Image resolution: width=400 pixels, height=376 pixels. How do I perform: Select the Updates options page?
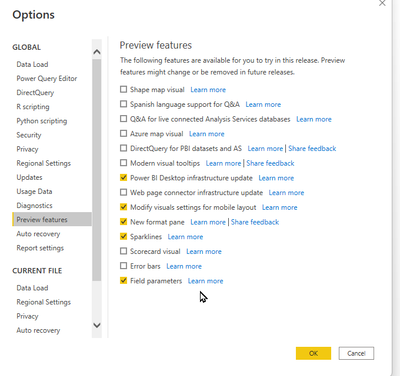[x=29, y=177]
